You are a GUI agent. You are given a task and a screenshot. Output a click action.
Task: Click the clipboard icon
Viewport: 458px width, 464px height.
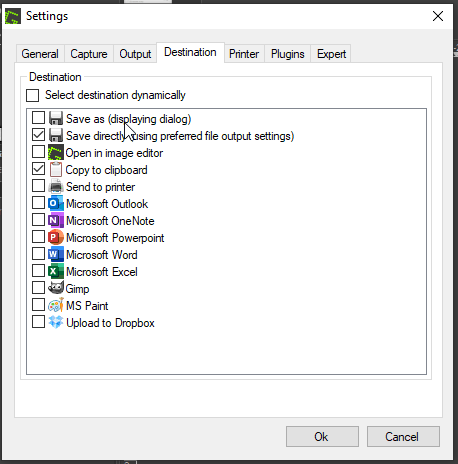(x=56, y=170)
